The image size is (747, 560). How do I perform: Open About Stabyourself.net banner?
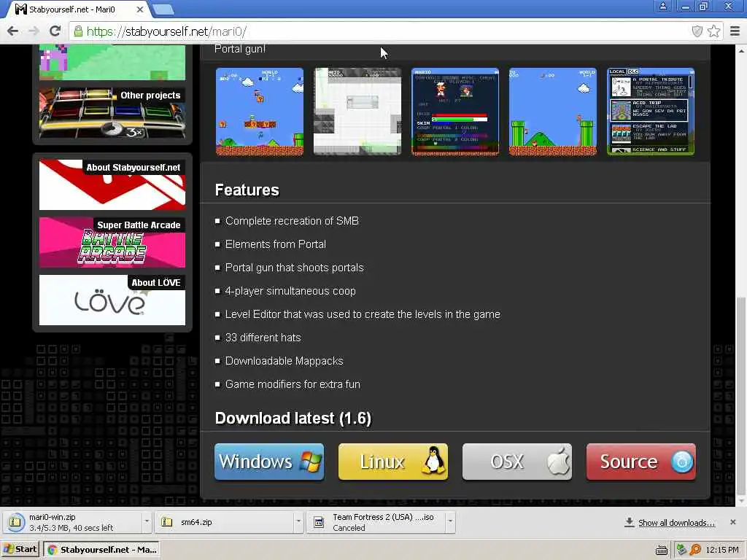point(112,184)
